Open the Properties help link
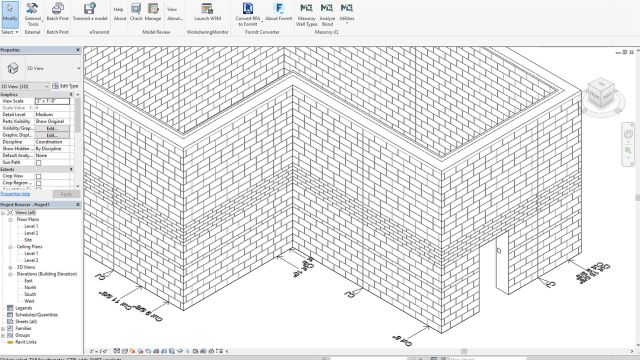640x360 pixels. [15, 194]
